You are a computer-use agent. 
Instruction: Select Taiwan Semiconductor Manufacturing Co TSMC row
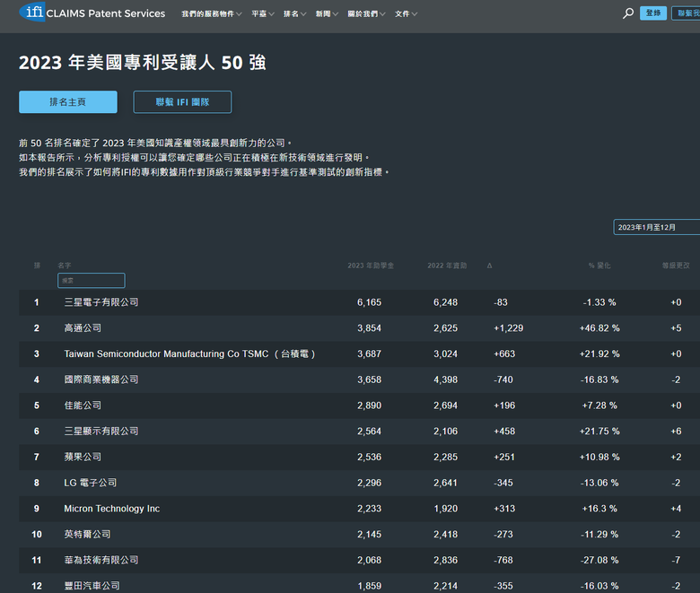click(189, 353)
